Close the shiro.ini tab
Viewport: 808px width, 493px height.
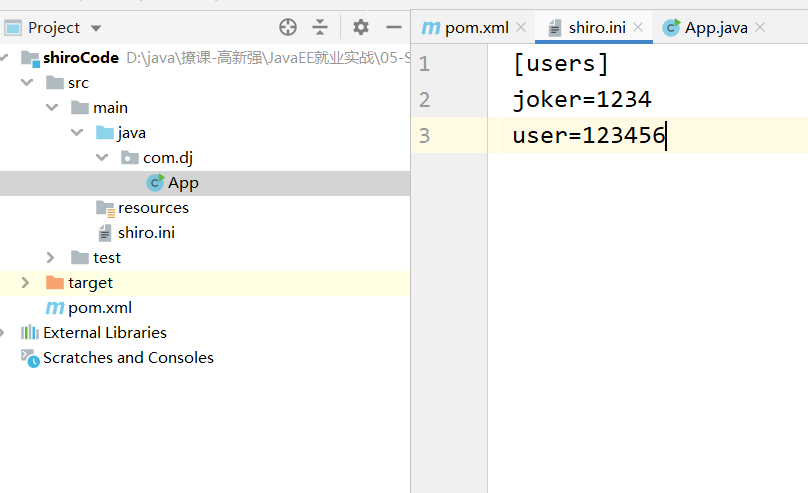coord(638,27)
